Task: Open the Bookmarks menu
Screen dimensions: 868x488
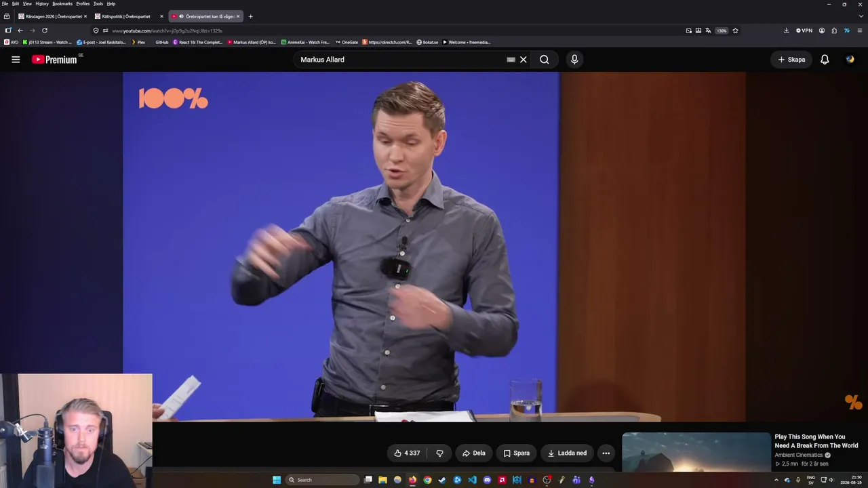Action: (x=62, y=3)
